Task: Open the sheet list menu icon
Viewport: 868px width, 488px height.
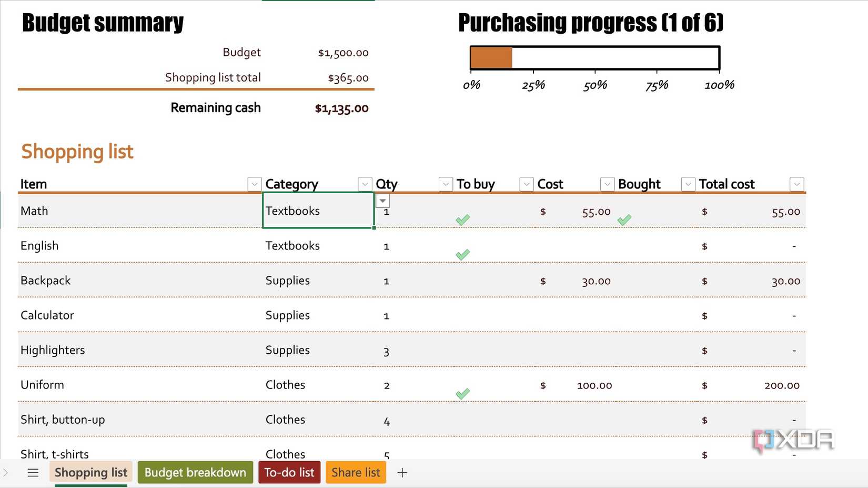Action: [33, 472]
